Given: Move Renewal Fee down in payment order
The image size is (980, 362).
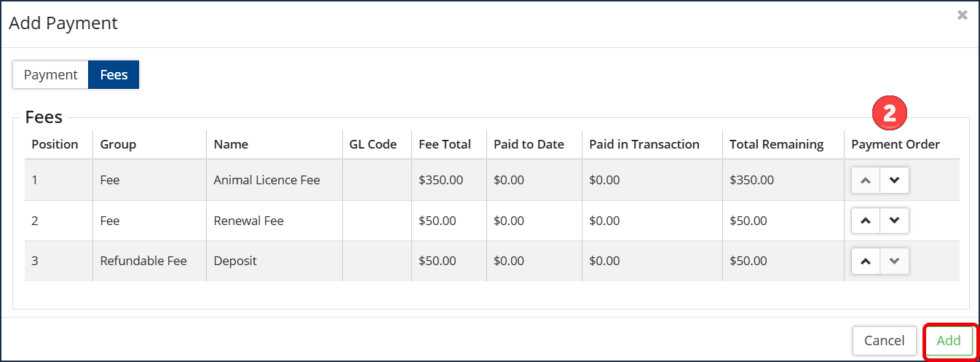Looking at the screenshot, I should [x=894, y=221].
